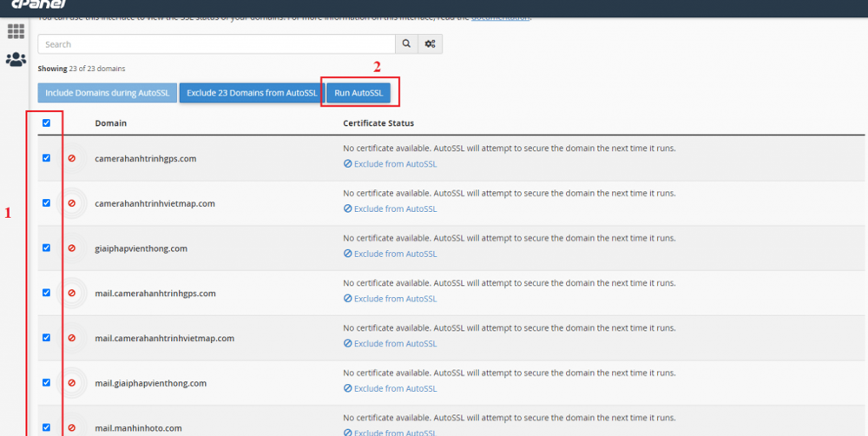Click the search magnifier icon button
Image resolution: width=868 pixels, height=436 pixels.
click(406, 44)
